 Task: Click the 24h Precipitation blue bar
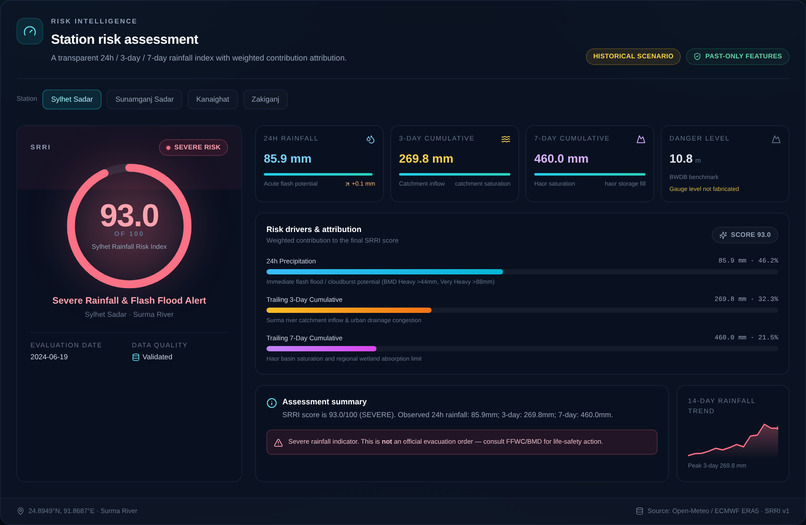click(x=384, y=271)
